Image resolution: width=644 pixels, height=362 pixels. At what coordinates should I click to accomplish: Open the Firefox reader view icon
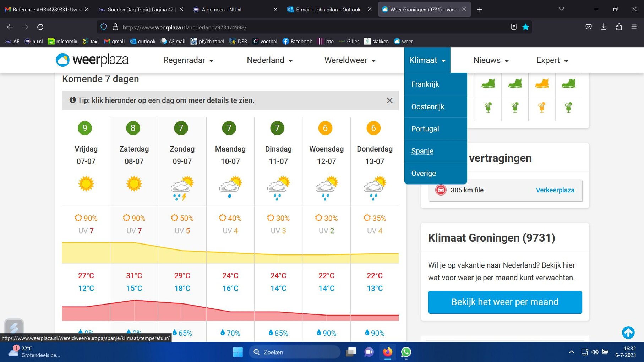513,27
